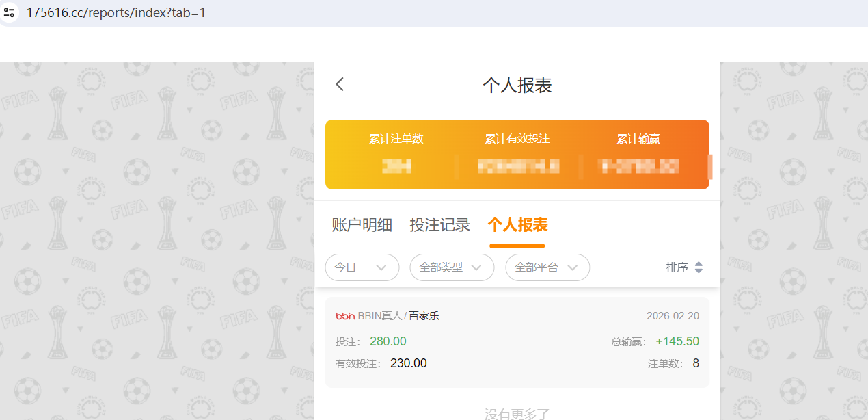
Task: Open the 全部类型 type dropdown
Action: click(451, 267)
